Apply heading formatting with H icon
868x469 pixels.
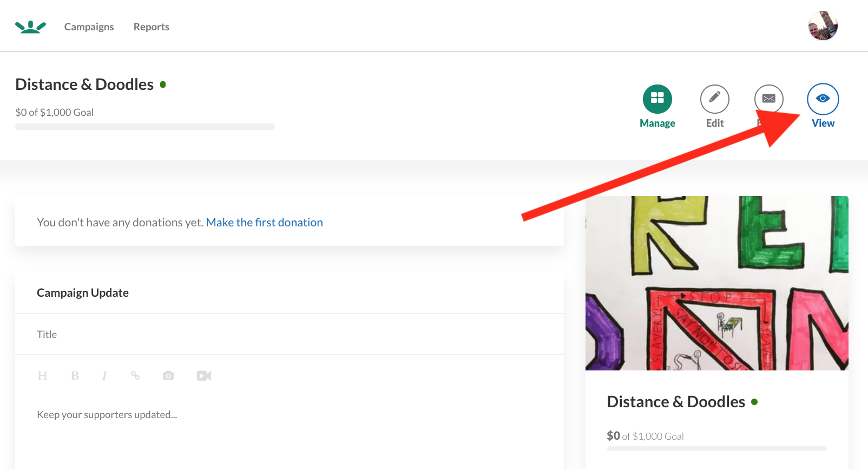(42, 376)
